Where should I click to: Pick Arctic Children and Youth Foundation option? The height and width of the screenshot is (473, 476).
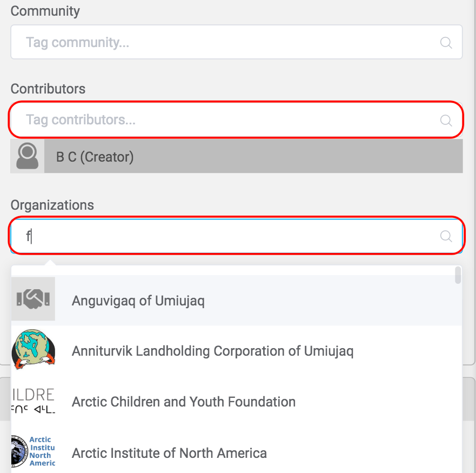click(184, 402)
